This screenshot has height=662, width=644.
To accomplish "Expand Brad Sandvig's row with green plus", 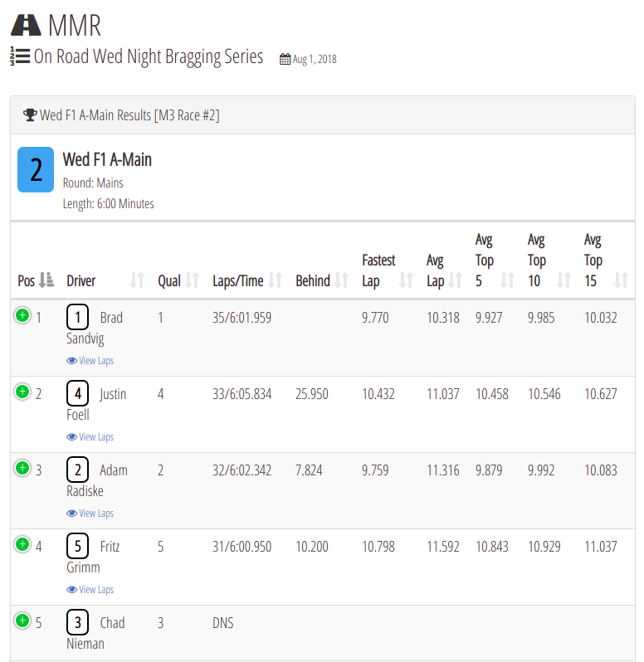I will pyautogui.click(x=22, y=315).
